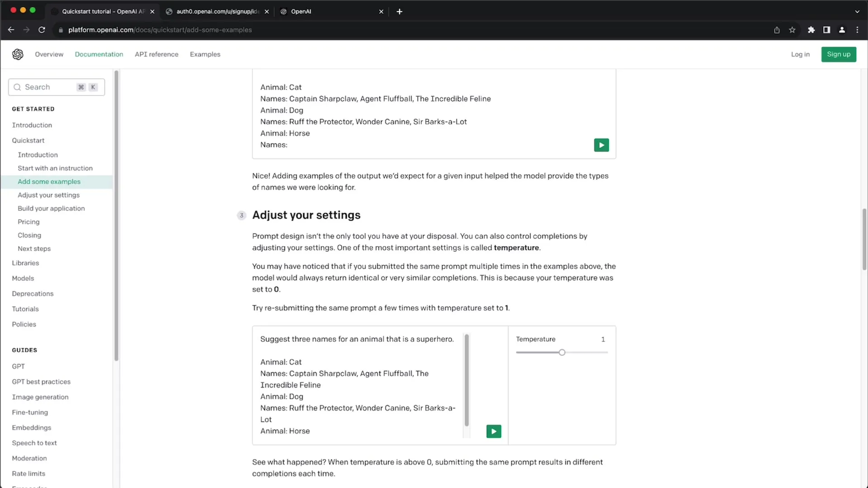Open the Next steps subsection

point(34,249)
